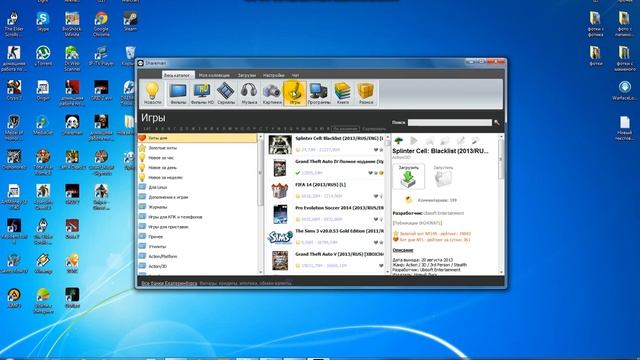Open Grand Theft Auto V list entry
The image size is (640, 360).
click(x=325, y=260)
